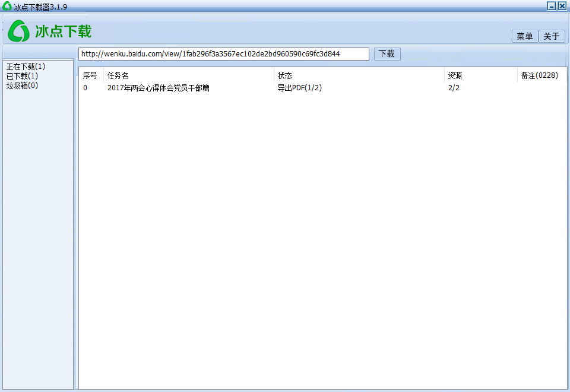Sort by the 序号 column header

90,75
